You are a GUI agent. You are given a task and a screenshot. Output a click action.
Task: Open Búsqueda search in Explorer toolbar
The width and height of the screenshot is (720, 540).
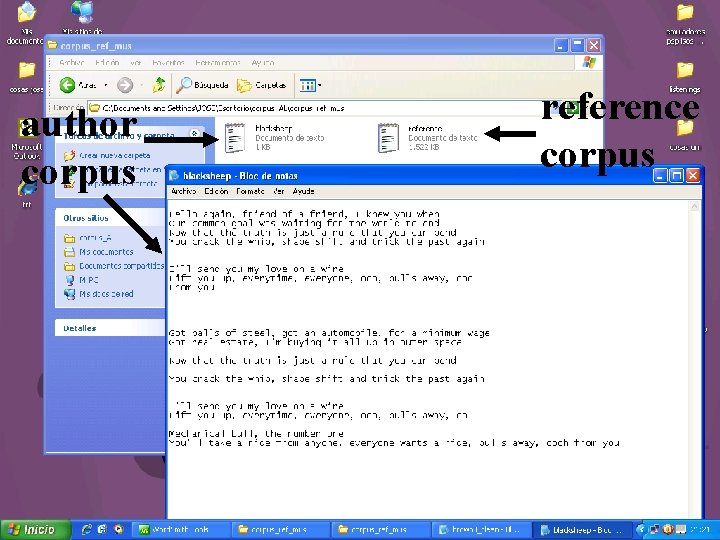[x=203, y=85]
